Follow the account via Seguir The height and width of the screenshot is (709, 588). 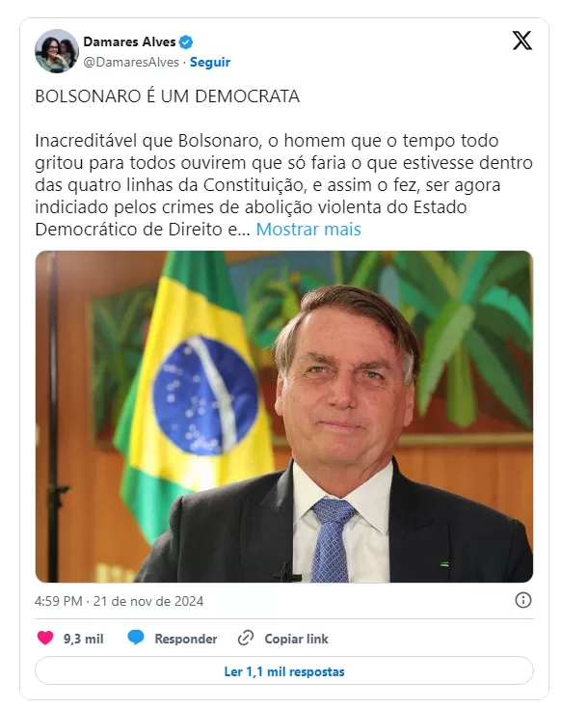(x=210, y=62)
